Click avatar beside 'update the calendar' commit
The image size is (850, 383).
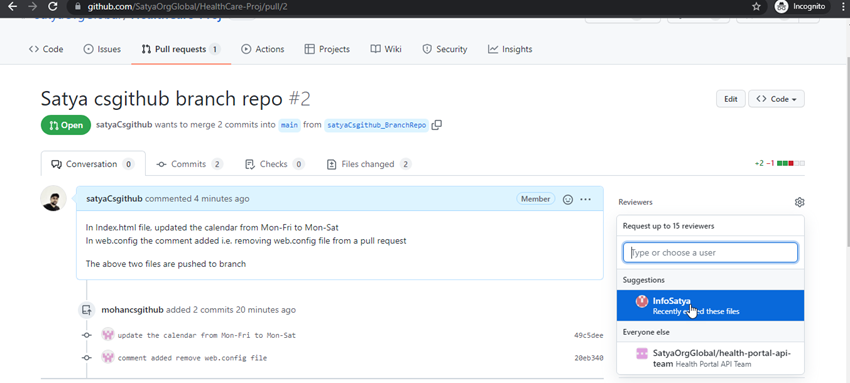(x=108, y=335)
